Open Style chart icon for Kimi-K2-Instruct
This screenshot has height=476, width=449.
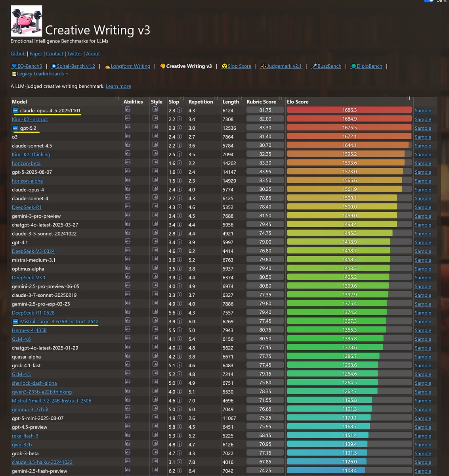tap(155, 118)
